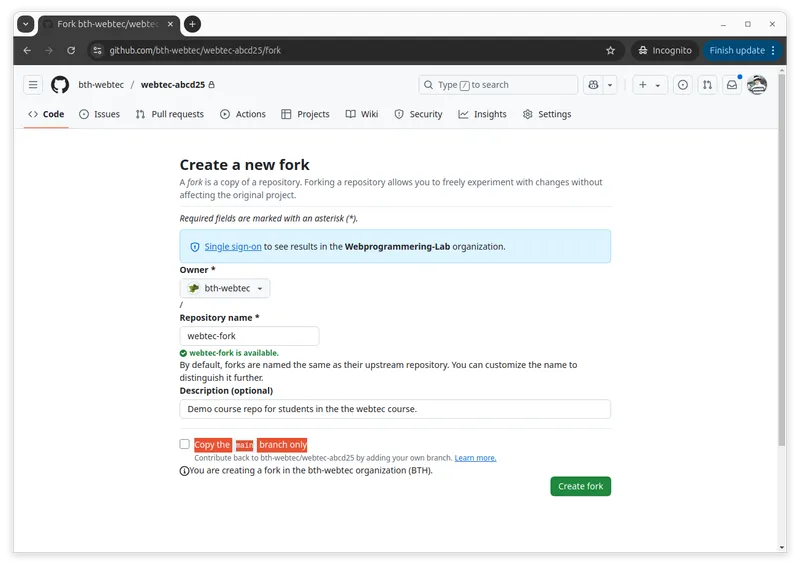
Task: Switch to the Code tab
Action: coord(46,114)
